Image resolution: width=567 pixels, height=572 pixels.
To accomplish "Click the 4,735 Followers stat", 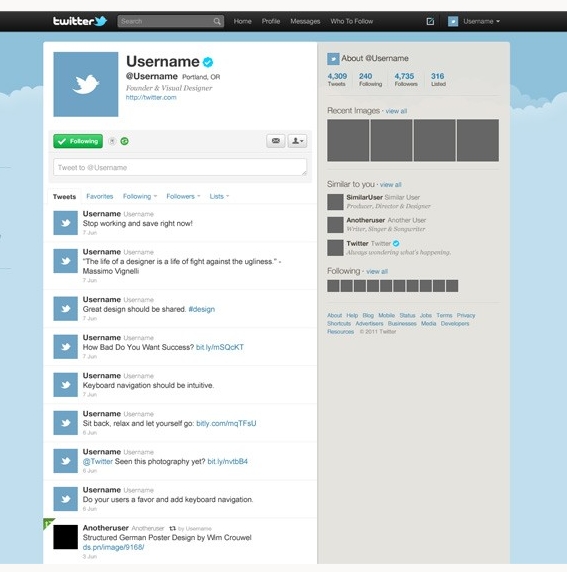I will [x=405, y=80].
